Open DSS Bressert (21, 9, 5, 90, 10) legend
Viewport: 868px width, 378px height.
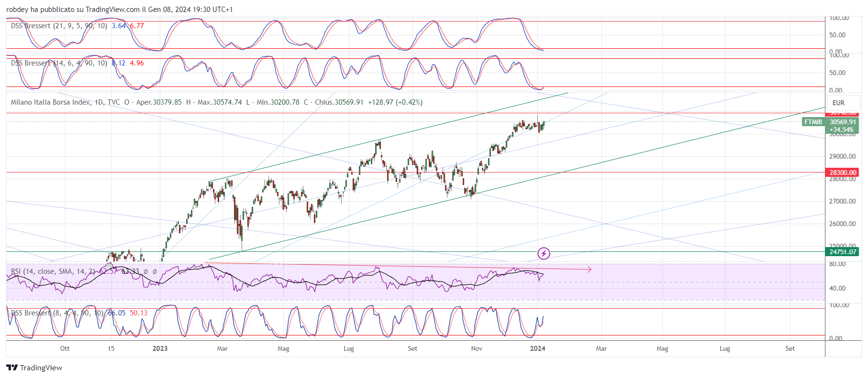pos(59,26)
